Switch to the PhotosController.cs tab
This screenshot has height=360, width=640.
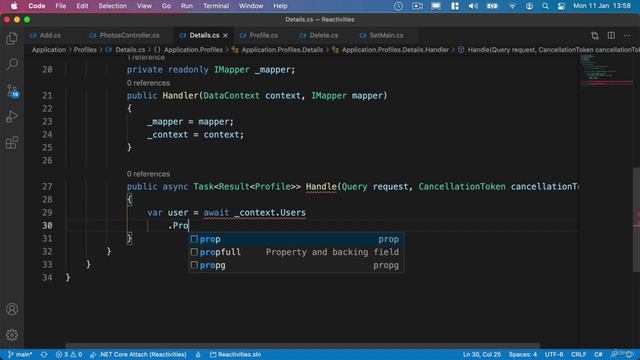[x=129, y=36]
